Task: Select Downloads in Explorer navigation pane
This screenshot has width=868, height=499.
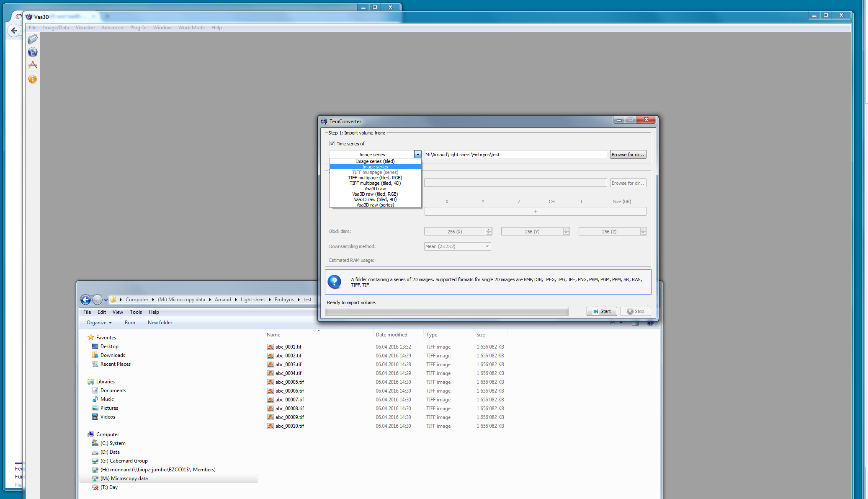Action: (113, 355)
